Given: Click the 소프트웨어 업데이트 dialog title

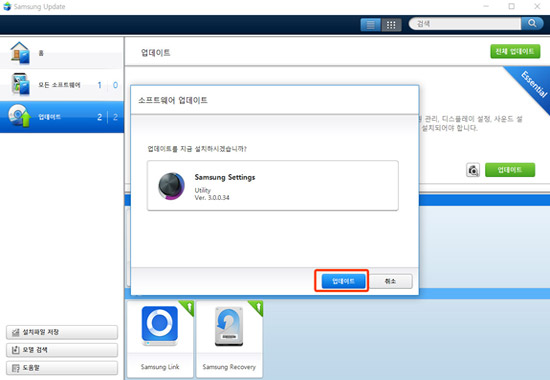Looking at the screenshot, I should [x=173, y=100].
